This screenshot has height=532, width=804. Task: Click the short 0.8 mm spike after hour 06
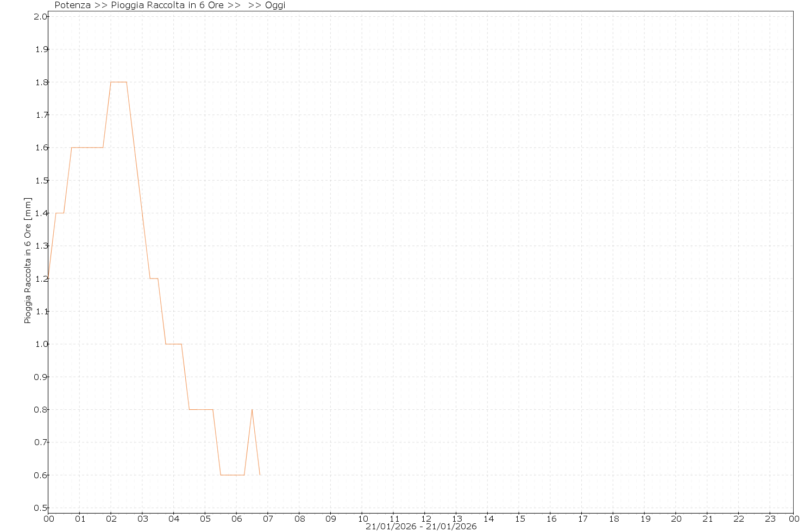252,410
